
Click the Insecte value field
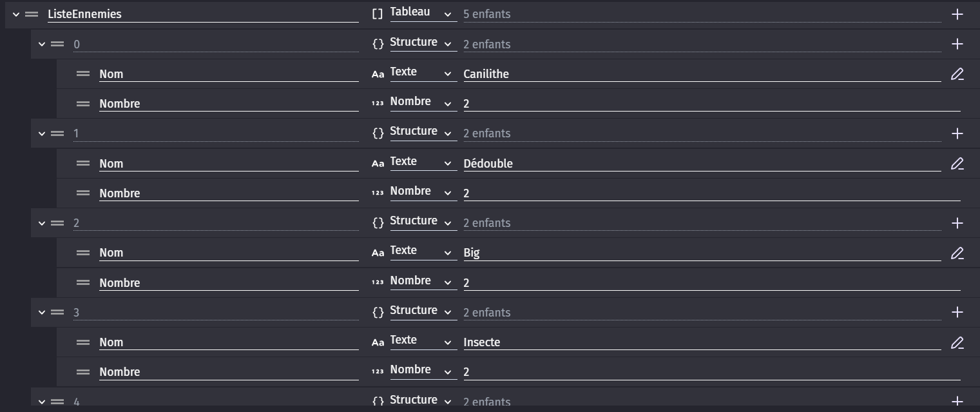pos(702,342)
